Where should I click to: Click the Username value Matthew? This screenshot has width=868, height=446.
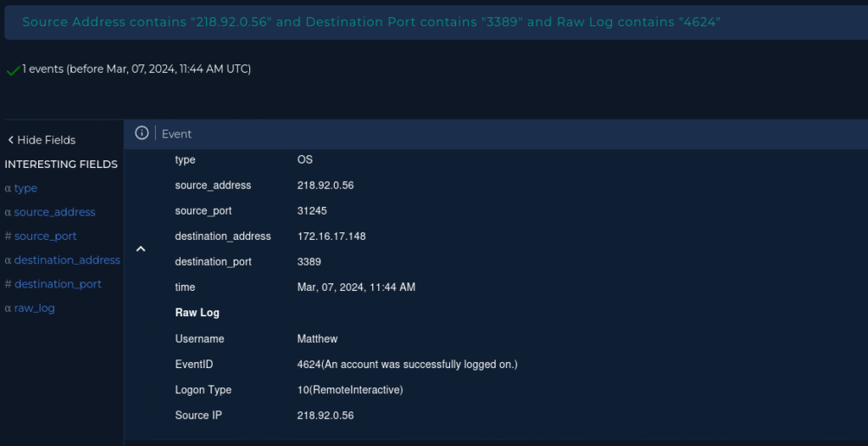pos(317,338)
